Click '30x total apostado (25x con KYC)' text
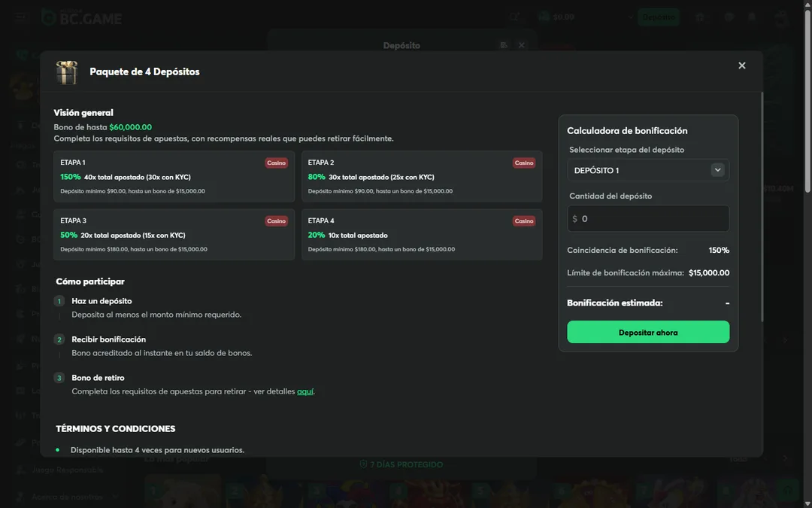Screen dimensions: 812x508 [381, 178]
